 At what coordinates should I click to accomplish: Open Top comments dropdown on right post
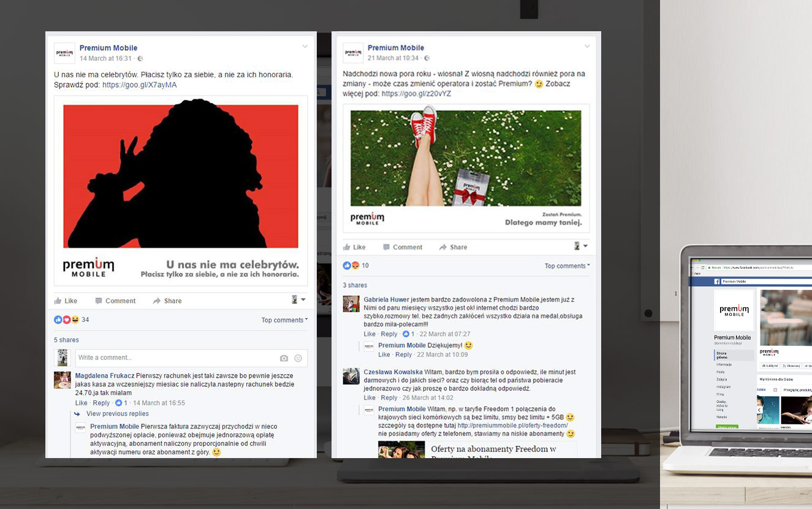point(567,266)
